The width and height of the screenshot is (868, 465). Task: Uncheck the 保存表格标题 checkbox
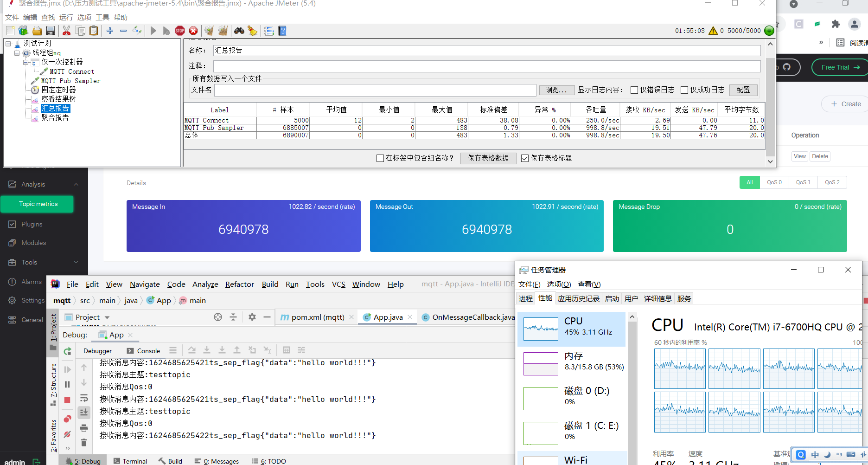tap(525, 158)
